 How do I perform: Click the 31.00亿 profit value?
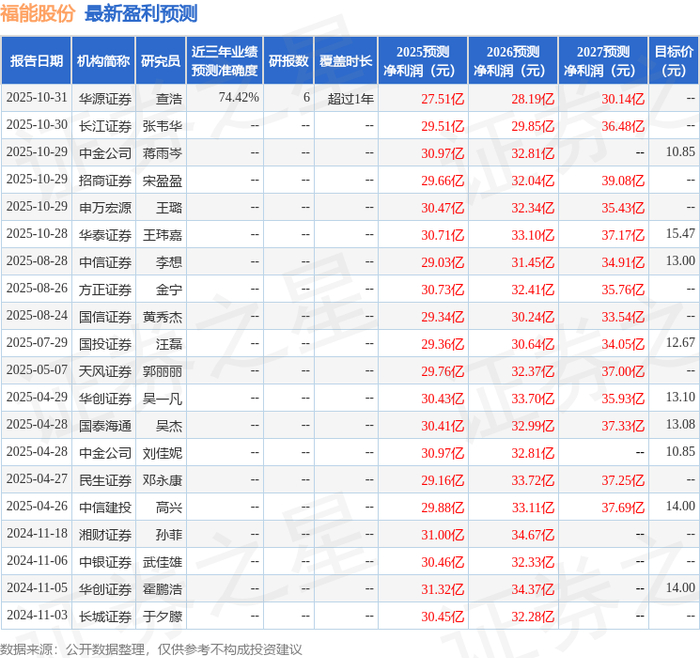point(443,534)
